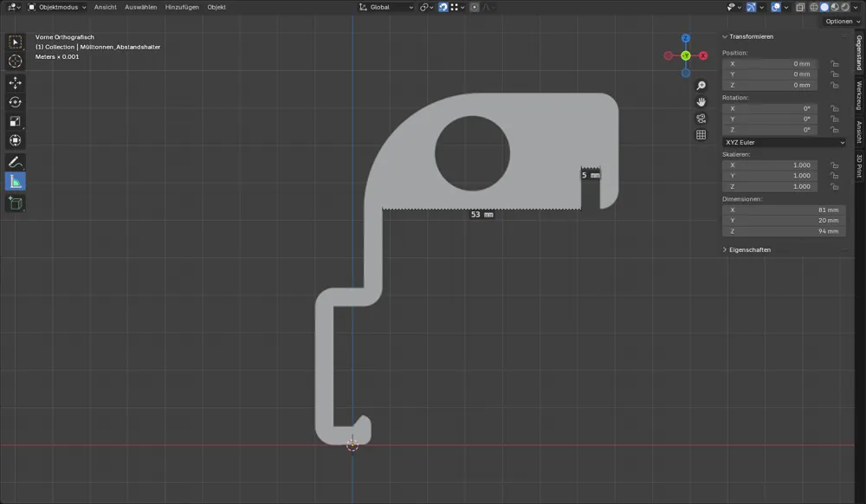
Task: Switch to the Gegenstand sidebar tab
Action: 859,53
